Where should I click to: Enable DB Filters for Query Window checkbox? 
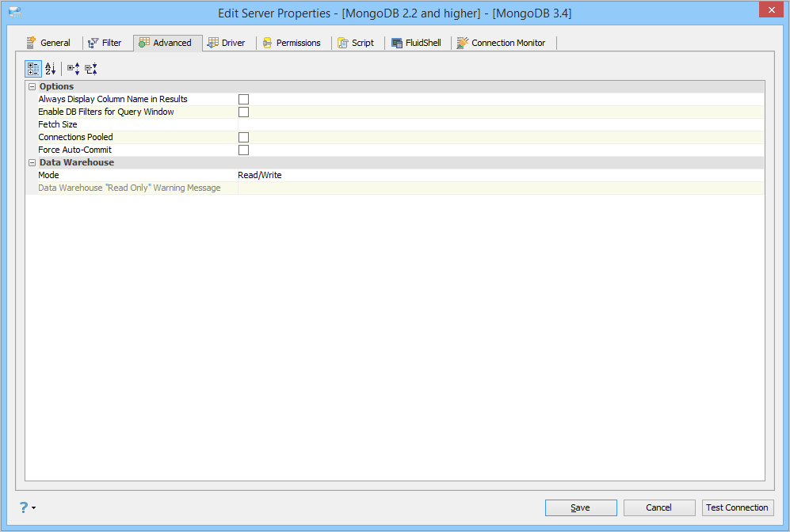coord(243,112)
